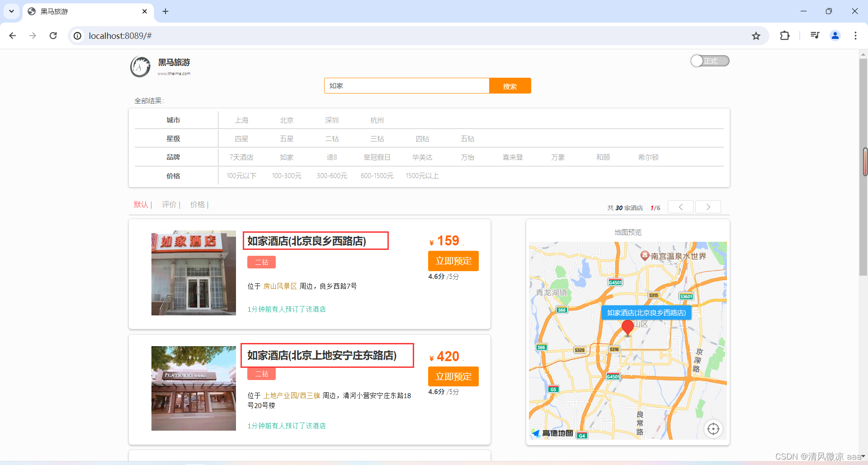Click the site info icon in address bar
868x465 pixels.
pos(78,36)
